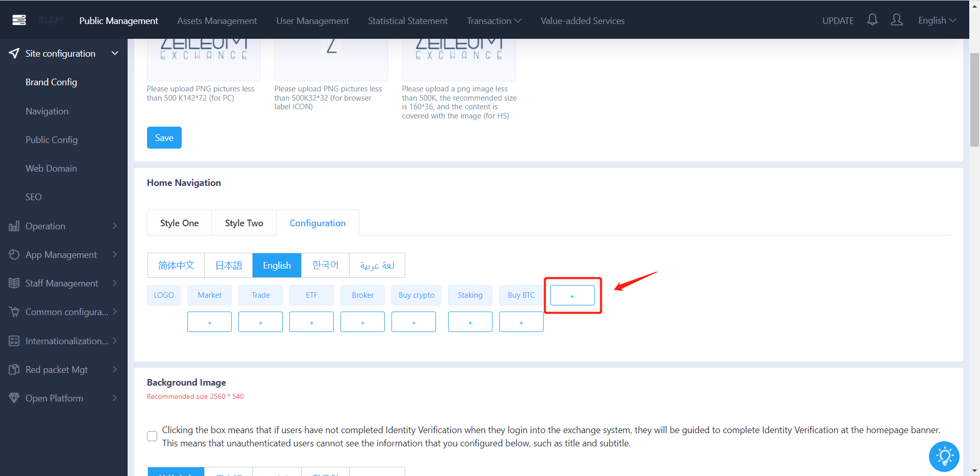Image resolution: width=980 pixels, height=476 pixels.
Task: Click the Staff Management book icon
Action: pos(14,283)
